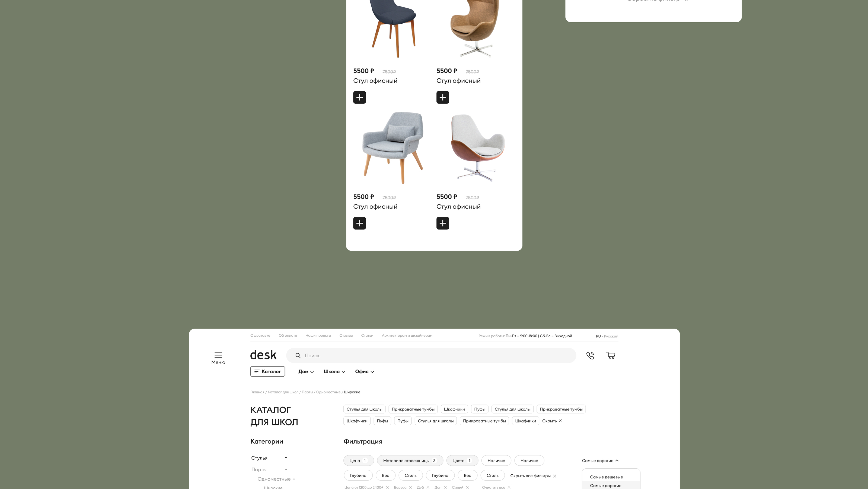
Task: Open the shopping cart icon
Action: tap(611, 355)
